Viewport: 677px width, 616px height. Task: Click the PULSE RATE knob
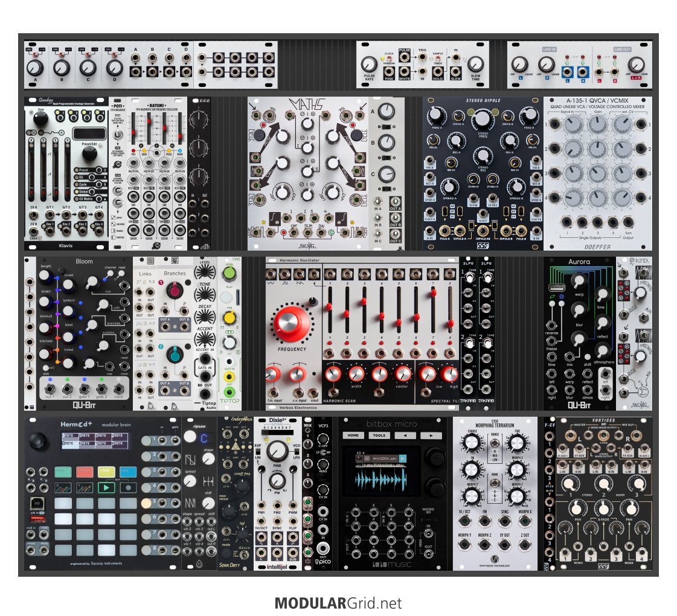(x=369, y=65)
